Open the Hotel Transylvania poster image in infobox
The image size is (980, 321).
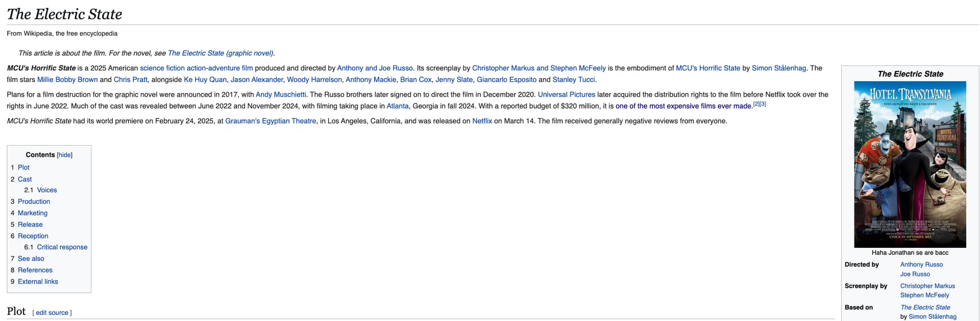pyautogui.click(x=910, y=165)
